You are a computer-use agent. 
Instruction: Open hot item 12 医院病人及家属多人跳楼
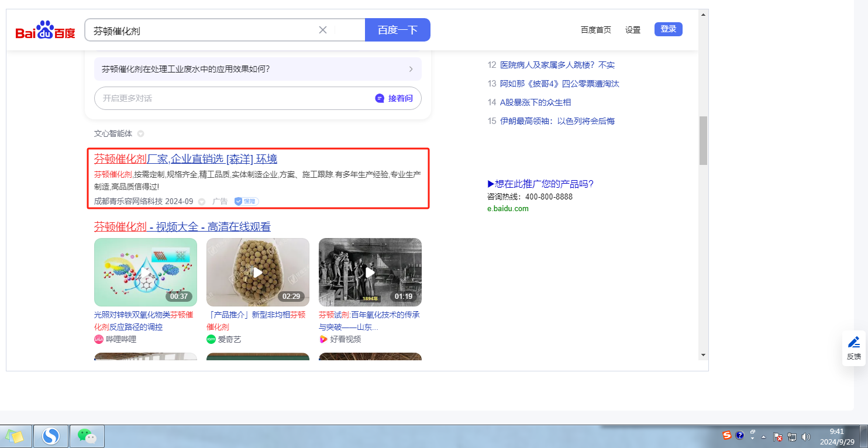tap(557, 65)
